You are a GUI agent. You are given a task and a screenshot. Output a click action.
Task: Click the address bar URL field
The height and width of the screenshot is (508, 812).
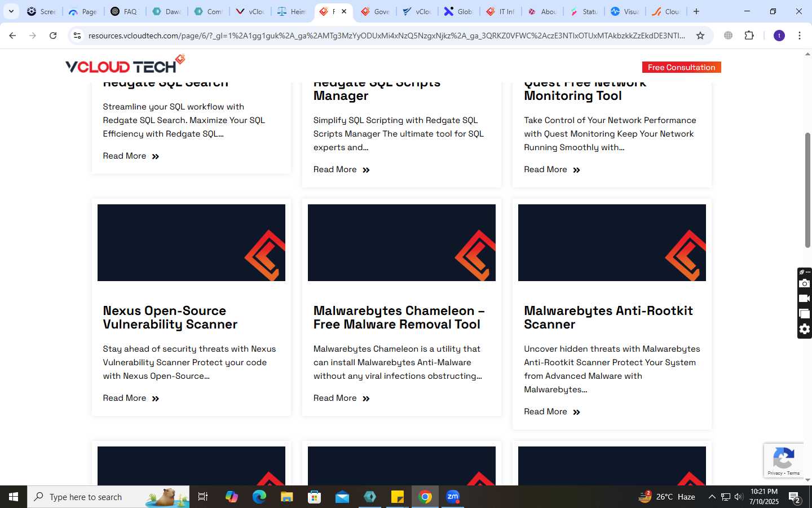(x=386, y=36)
